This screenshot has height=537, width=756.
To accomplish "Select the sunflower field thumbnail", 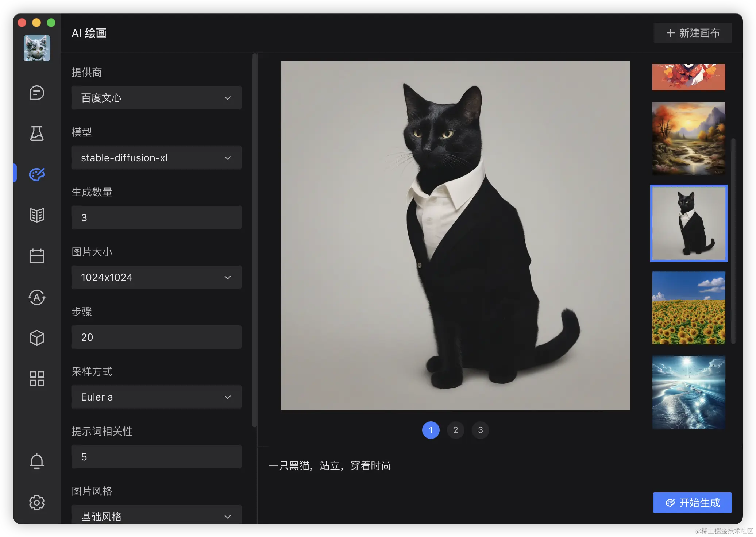I will click(x=688, y=308).
